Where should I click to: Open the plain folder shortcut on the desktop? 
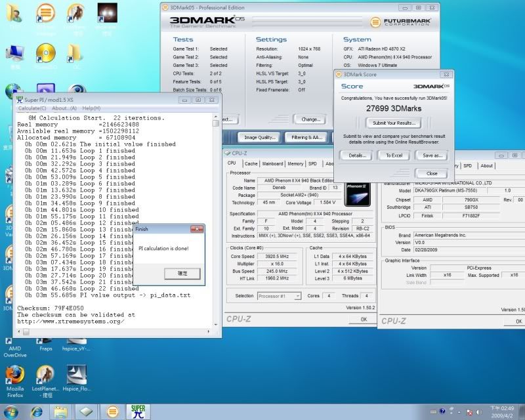tap(75, 53)
